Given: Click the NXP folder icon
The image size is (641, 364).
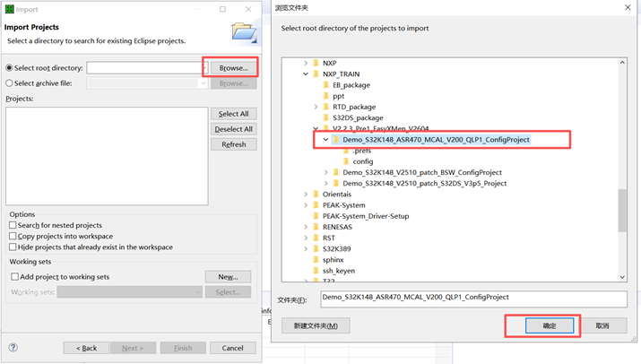Looking at the screenshot, I should 316,63.
